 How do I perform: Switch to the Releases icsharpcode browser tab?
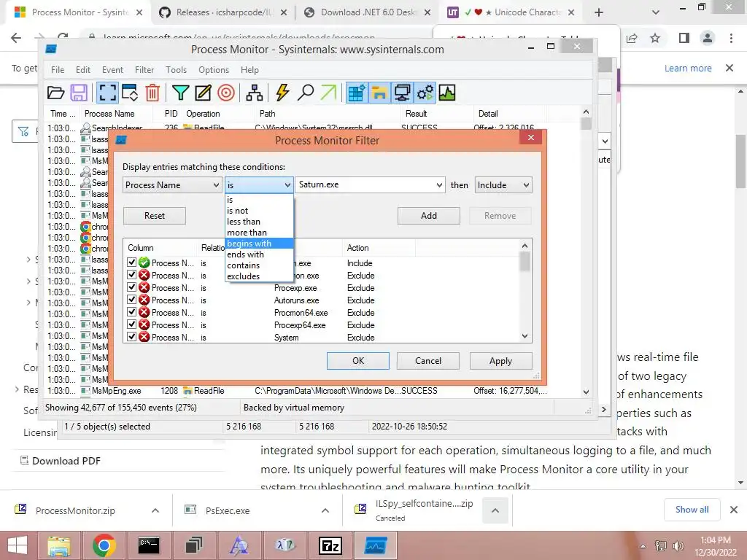tap(223, 12)
